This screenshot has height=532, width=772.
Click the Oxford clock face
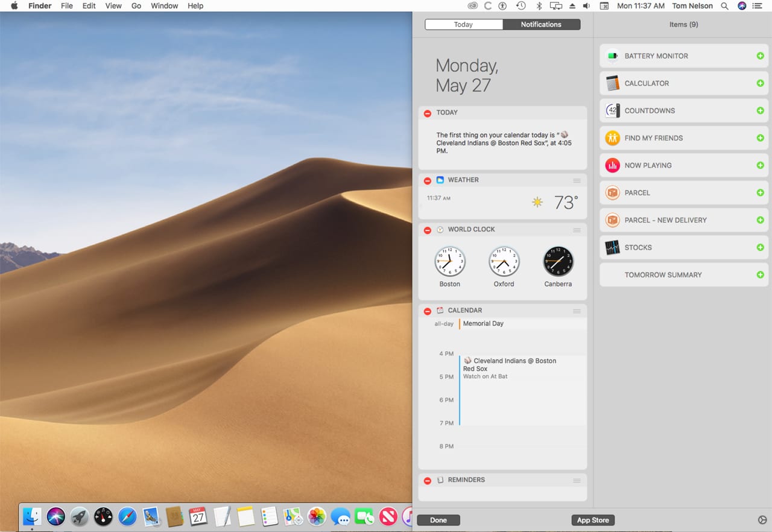504,261
